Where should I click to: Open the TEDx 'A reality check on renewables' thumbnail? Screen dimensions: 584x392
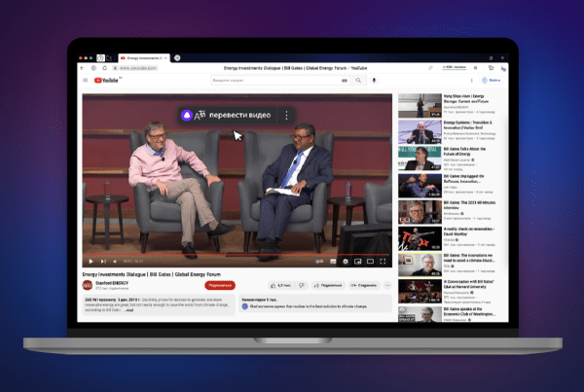pyautogui.click(x=420, y=240)
